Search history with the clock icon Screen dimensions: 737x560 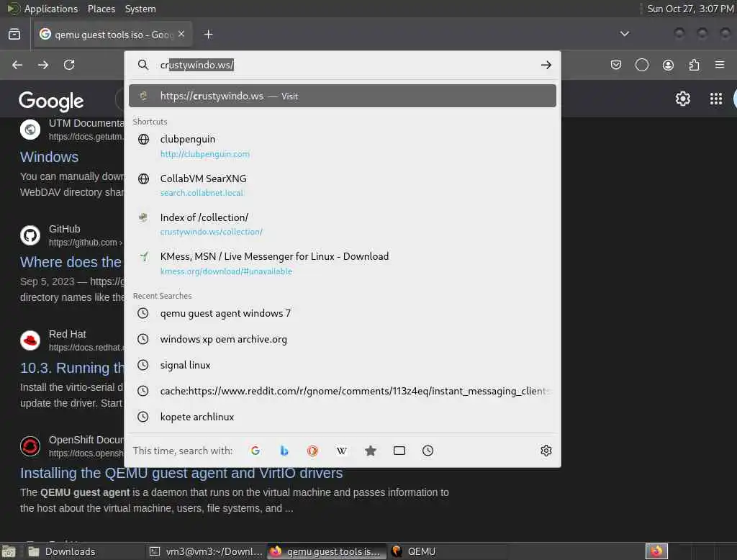pos(428,451)
